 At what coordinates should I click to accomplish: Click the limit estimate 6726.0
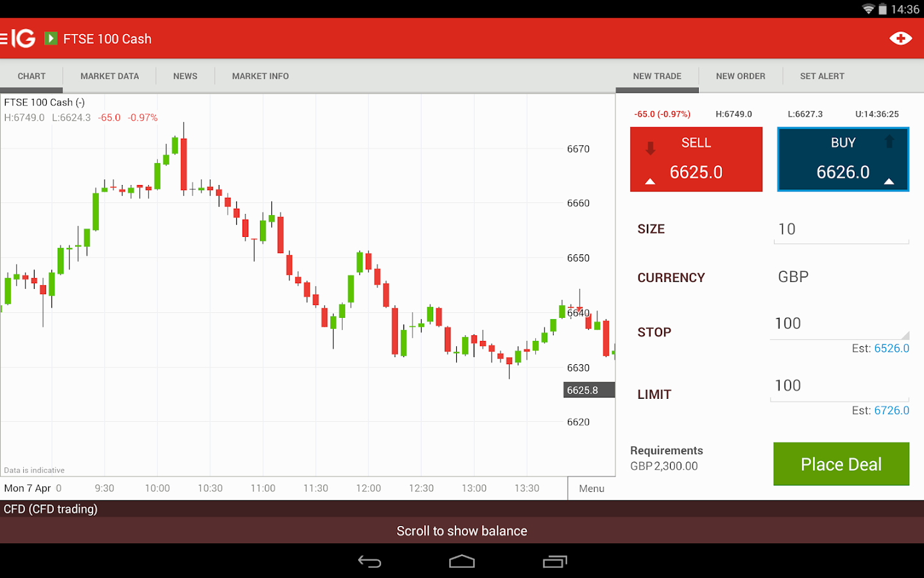892,410
